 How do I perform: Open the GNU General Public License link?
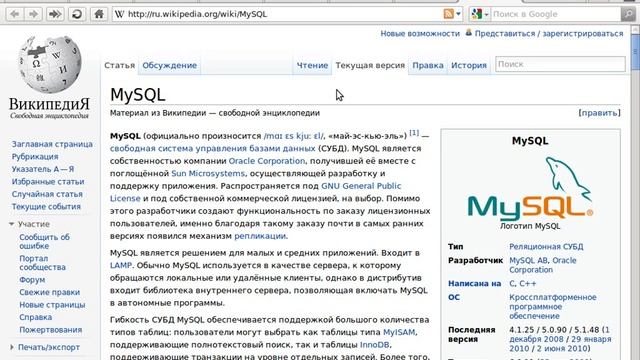click(361, 186)
